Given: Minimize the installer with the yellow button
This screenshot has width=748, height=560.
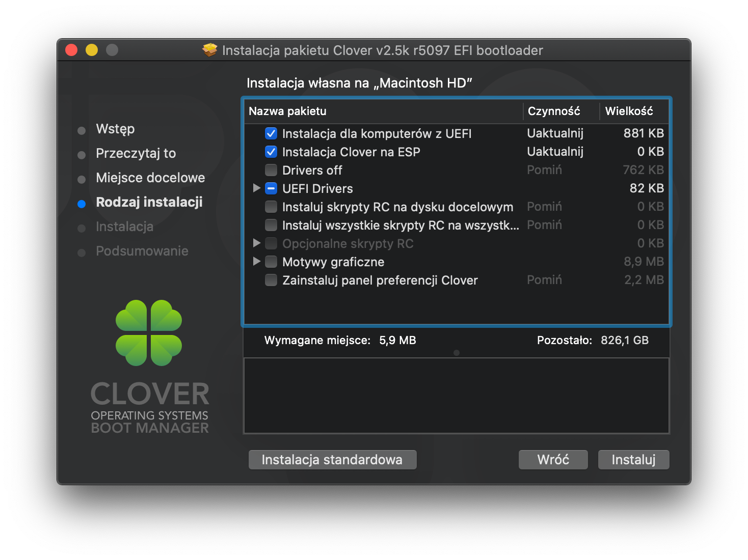Looking at the screenshot, I should [92, 50].
